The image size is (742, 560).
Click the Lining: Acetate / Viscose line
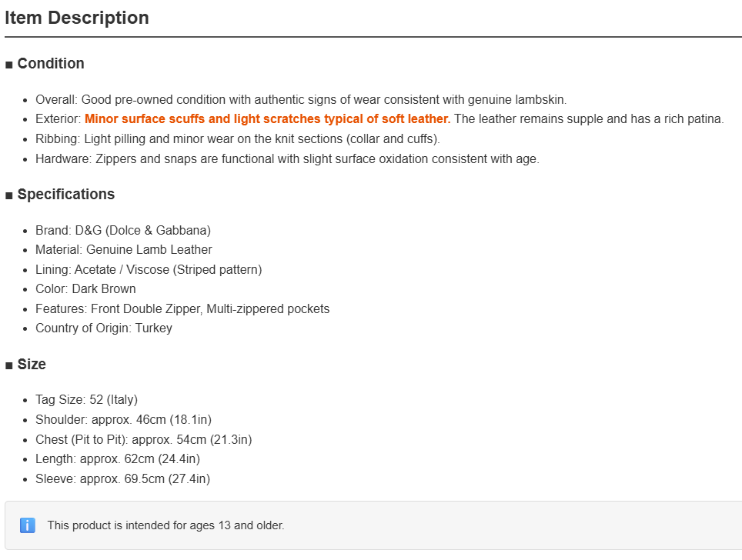coord(149,269)
